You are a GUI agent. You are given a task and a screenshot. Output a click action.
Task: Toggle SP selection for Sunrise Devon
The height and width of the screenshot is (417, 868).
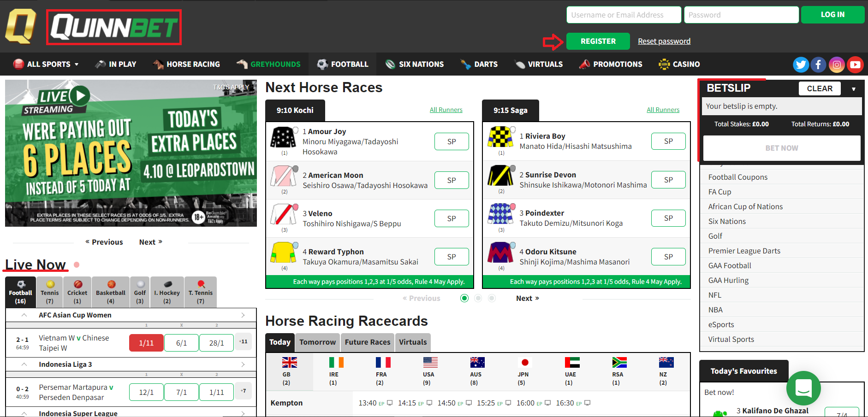pyautogui.click(x=668, y=180)
